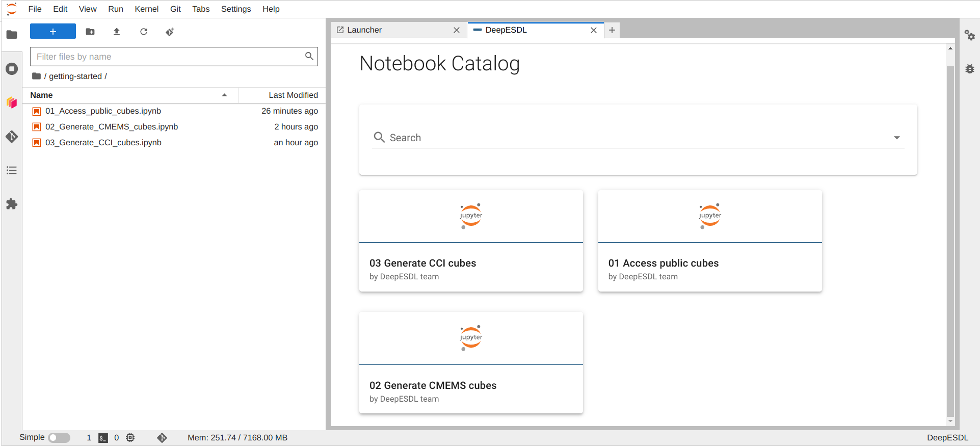Open the File Browser sidebar icon
980x446 pixels.
[x=12, y=35]
